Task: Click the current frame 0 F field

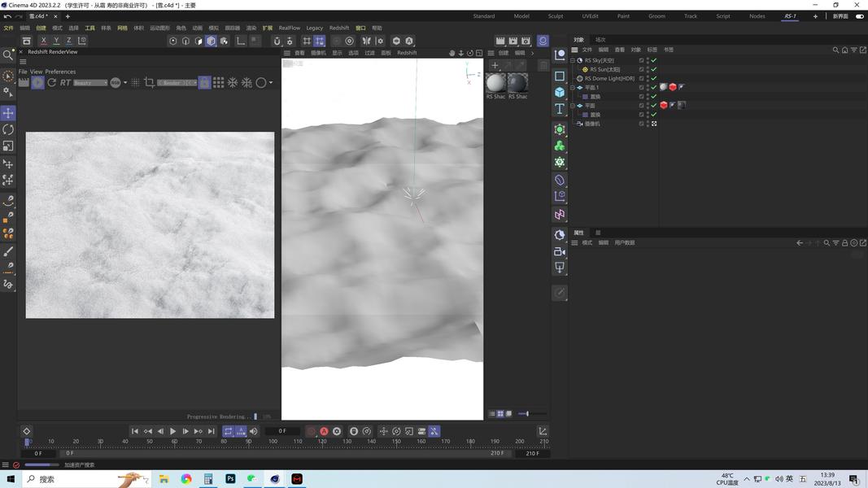Action: (x=282, y=431)
